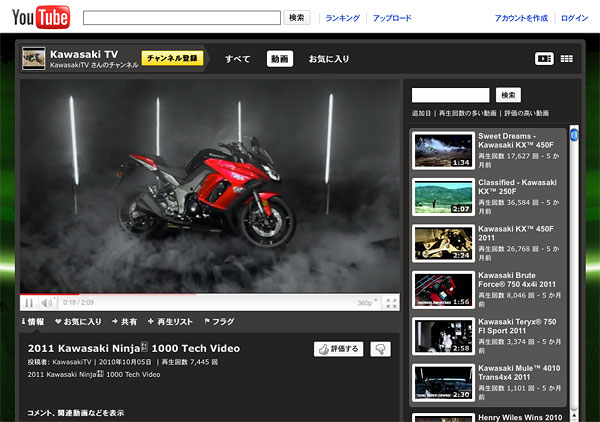Image resolution: width=600 pixels, height=422 pixels.
Task: Click the main YouTube search field
Action: click(182, 18)
